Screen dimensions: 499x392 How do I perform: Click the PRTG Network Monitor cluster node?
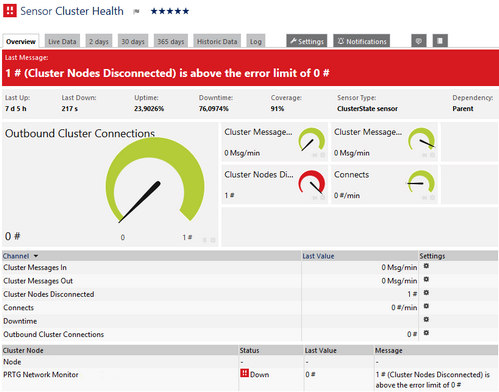point(41,375)
